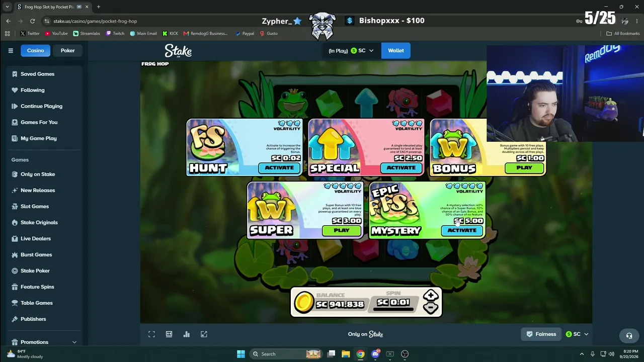Open live support headset button
644x362 pixels.
(x=629, y=335)
